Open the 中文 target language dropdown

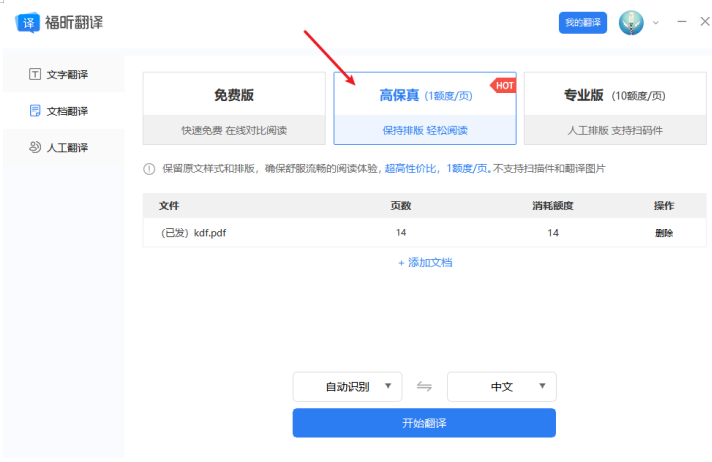click(x=502, y=387)
